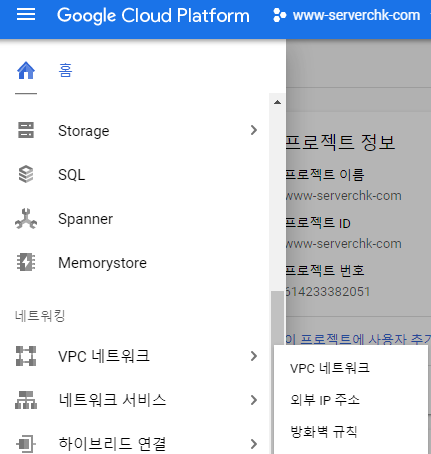The width and height of the screenshot is (431, 454).
Task: Click the 프로젝트 번호 label
Action: click(x=325, y=270)
